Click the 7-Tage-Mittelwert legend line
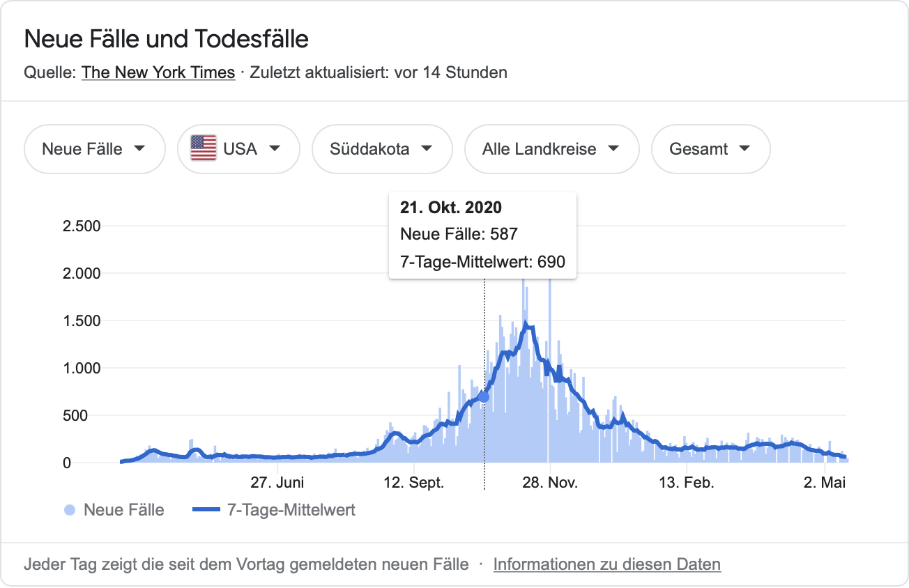Image resolution: width=909 pixels, height=588 pixels. point(206,510)
